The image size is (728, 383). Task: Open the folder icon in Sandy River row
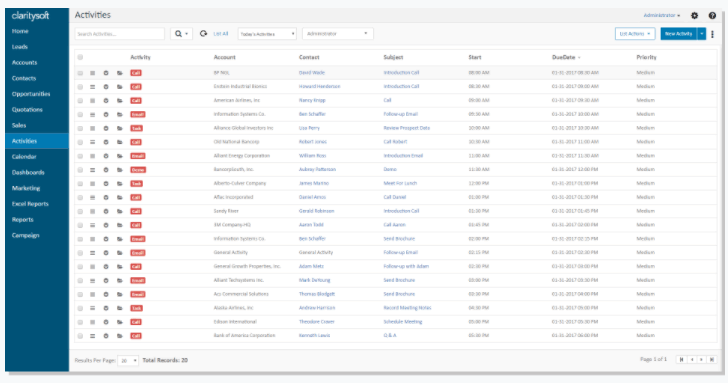(x=120, y=211)
